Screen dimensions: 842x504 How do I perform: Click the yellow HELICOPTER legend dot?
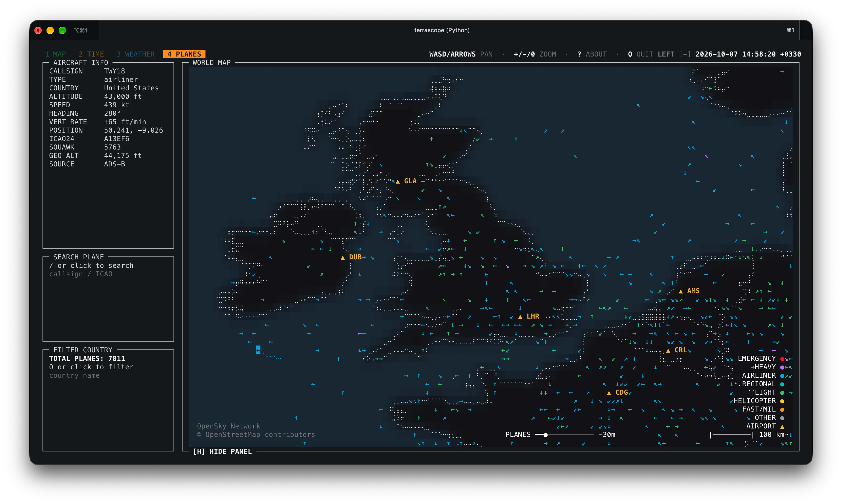[782, 401]
